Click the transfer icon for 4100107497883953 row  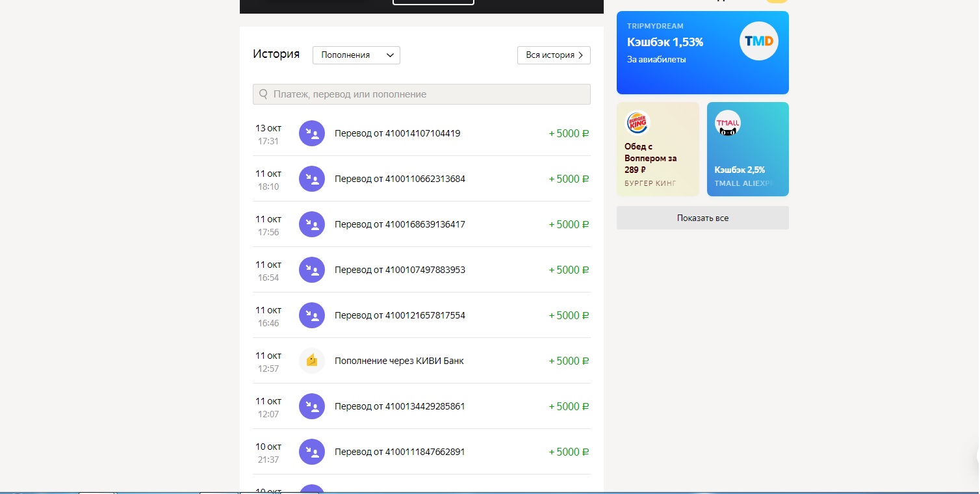312,270
